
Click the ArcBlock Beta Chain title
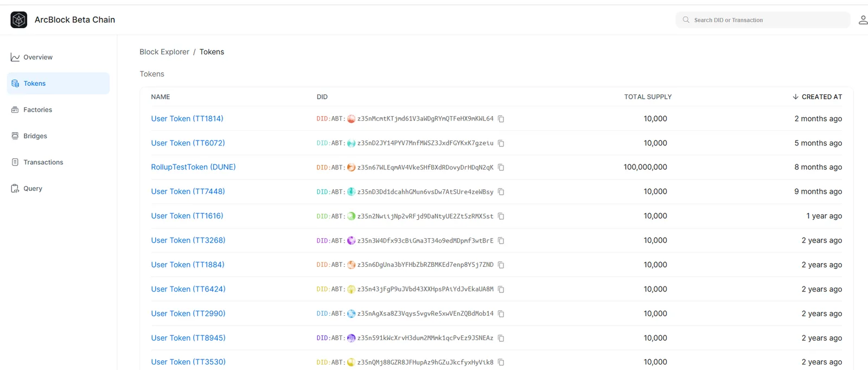tap(75, 20)
